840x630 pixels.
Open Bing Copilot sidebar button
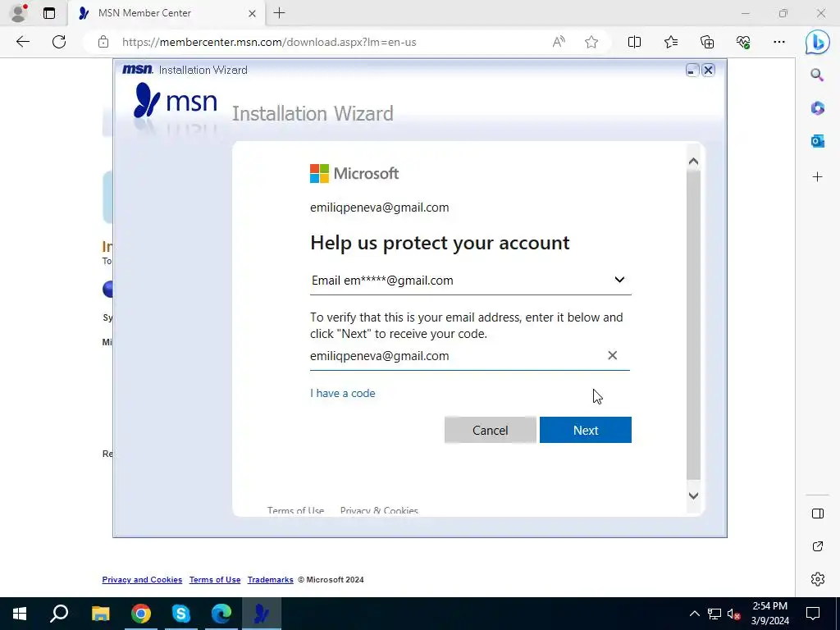tap(818, 43)
